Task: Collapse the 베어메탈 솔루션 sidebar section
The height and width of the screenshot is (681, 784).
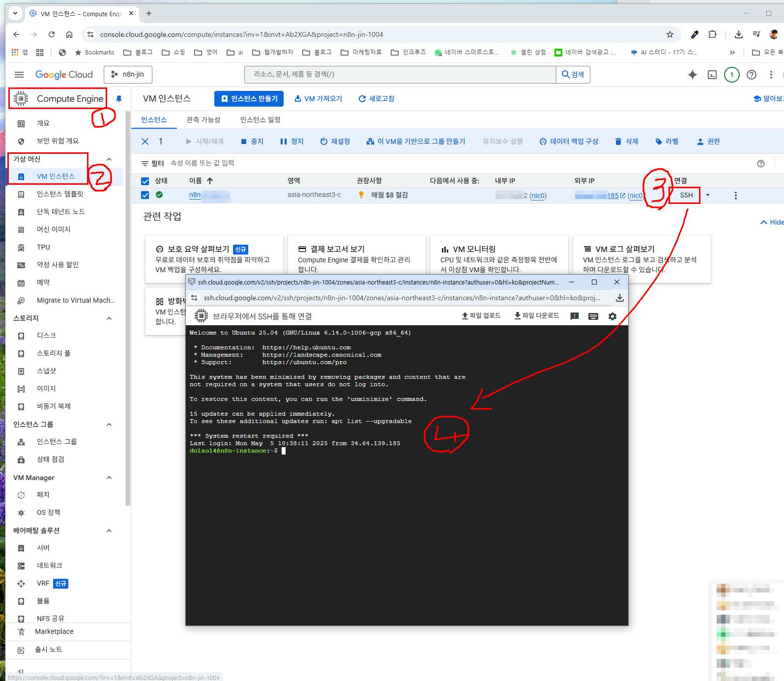Action: click(109, 531)
